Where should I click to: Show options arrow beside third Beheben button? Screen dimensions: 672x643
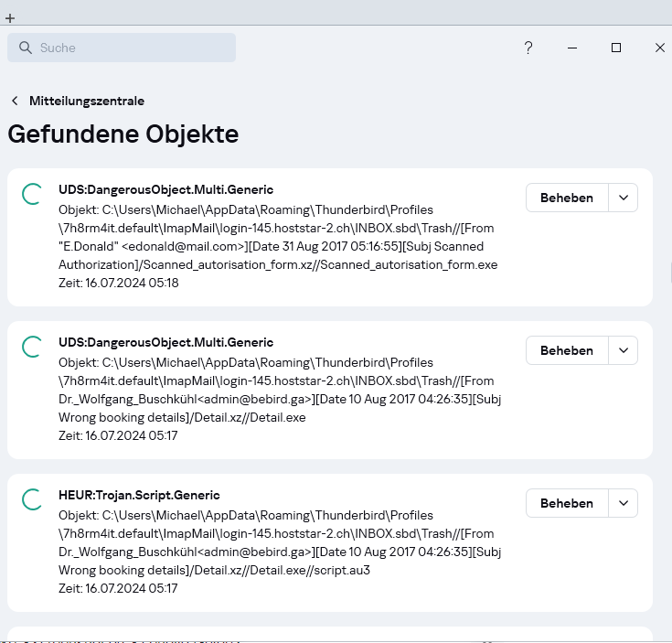[x=624, y=503]
